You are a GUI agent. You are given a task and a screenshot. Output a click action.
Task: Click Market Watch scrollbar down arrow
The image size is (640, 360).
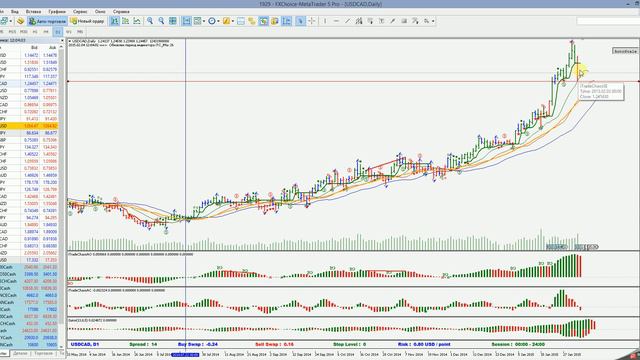tap(62, 347)
